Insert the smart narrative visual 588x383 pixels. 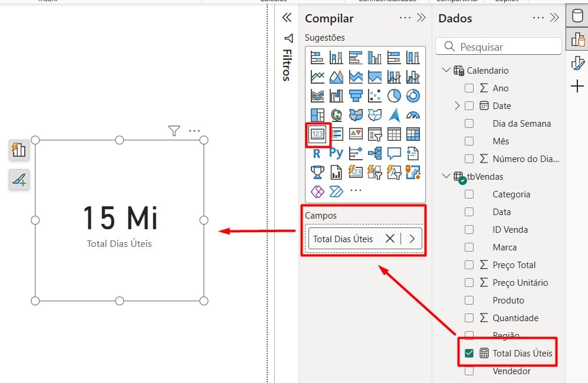coord(413,153)
